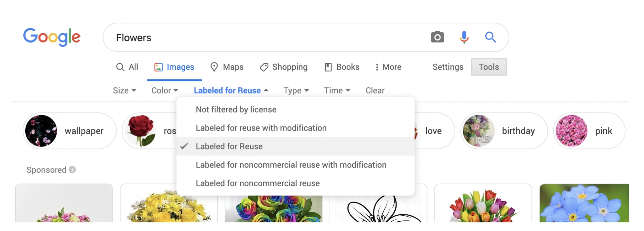
Task: Open the black-and-white flower outline image
Action: click(x=378, y=209)
